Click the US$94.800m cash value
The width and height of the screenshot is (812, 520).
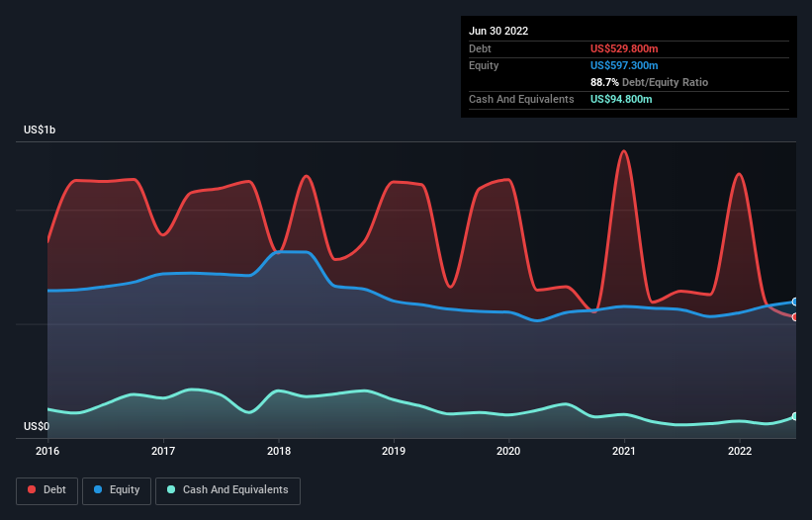621,99
